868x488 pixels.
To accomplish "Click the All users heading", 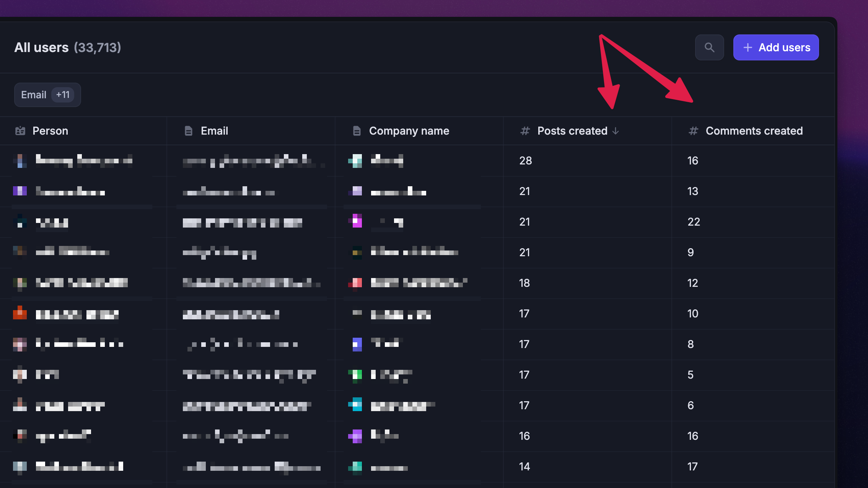I will (41, 47).
